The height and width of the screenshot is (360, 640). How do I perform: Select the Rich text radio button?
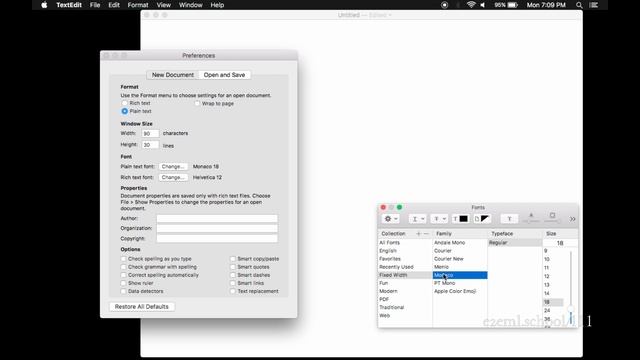tap(124, 103)
